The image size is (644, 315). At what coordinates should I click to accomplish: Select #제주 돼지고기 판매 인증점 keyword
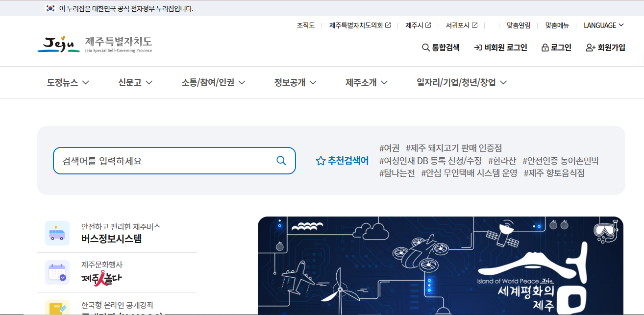(454, 148)
